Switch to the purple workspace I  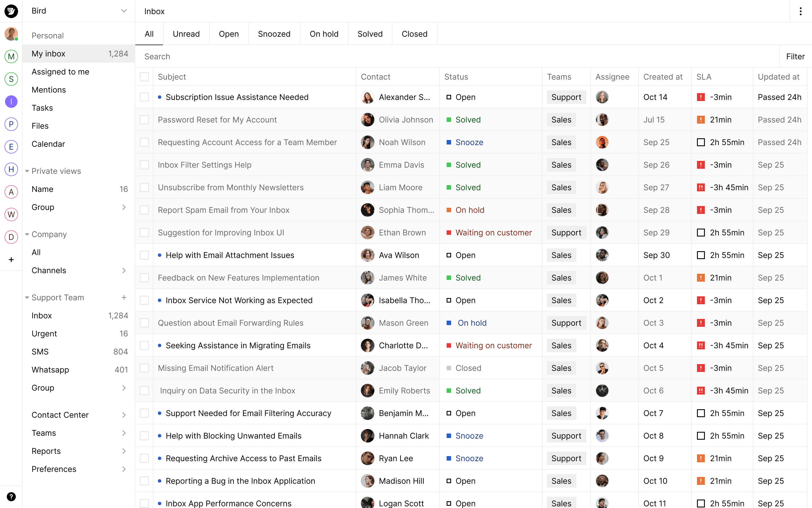(x=11, y=102)
